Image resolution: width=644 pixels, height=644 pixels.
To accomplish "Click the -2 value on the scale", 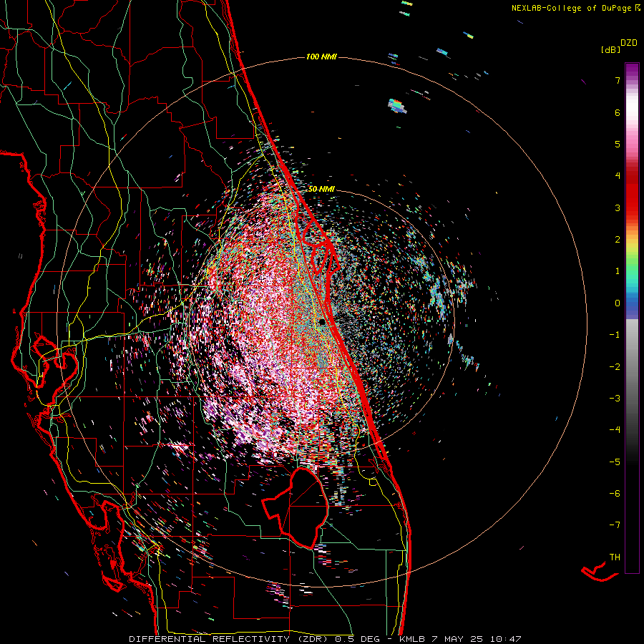I will click(615, 367).
